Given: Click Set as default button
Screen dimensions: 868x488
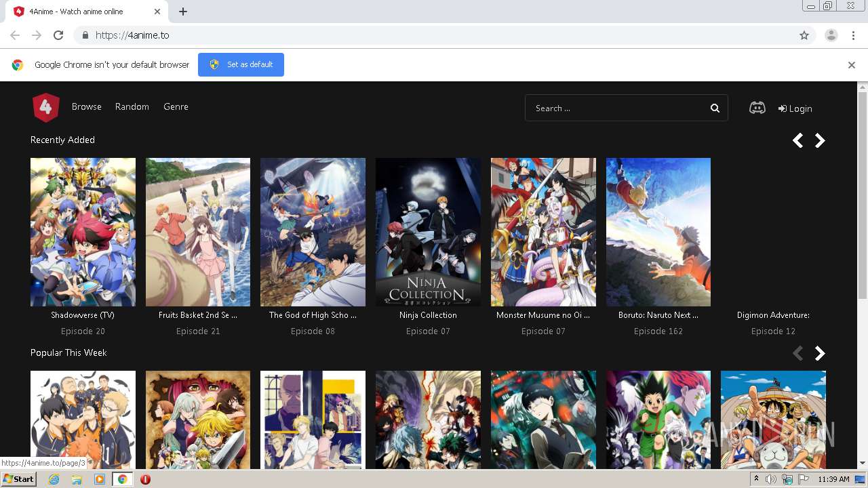Looking at the screenshot, I should point(241,65).
